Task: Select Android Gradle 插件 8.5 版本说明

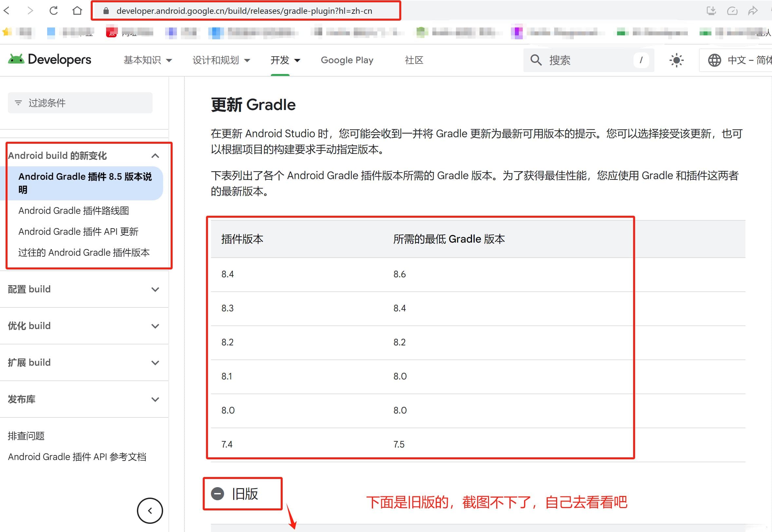Action: coord(81,183)
